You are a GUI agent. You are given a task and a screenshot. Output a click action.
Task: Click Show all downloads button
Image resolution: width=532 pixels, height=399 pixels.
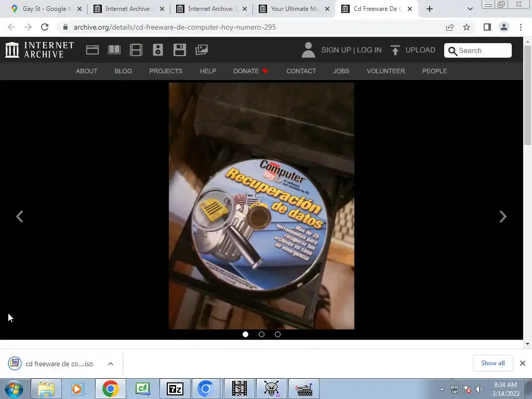(x=493, y=363)
